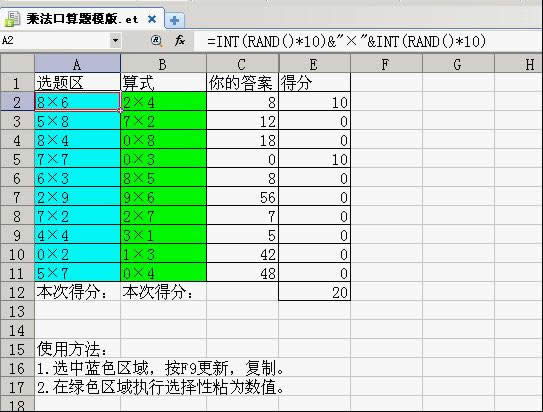Open a new tab with the plus icon

point(174,20)
